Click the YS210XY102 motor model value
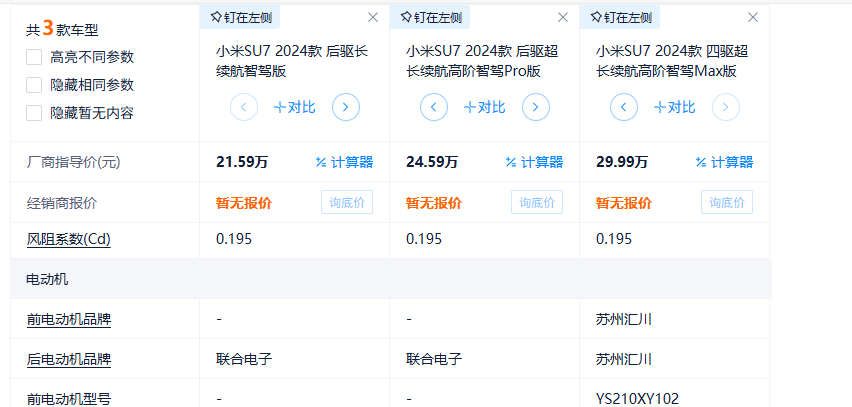This screenshot has height=407, width=852. click(x=637, y=399)
